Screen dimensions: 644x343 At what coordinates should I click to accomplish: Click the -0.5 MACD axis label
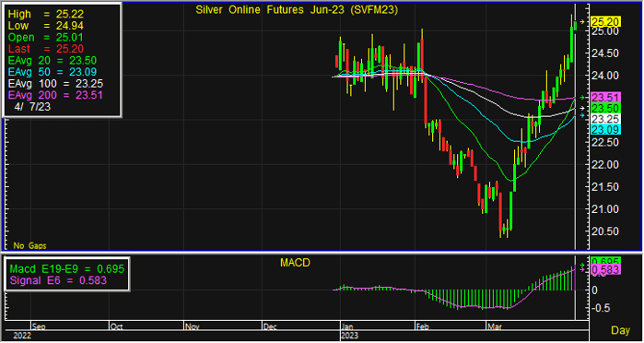pyautogui.click(x=600, y=309)
